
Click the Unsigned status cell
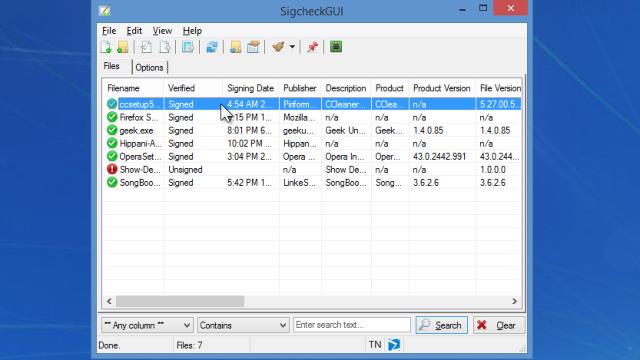pyautogui.click(x=185, y=170)
